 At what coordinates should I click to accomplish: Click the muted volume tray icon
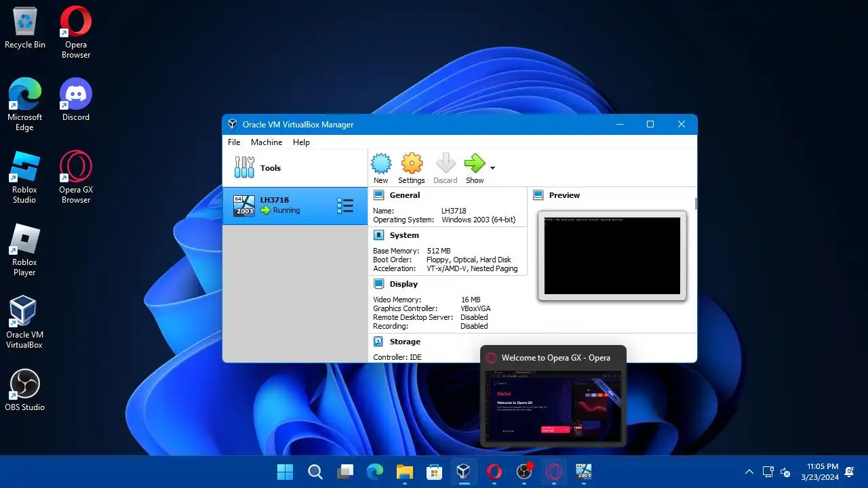tap(786, 472)
